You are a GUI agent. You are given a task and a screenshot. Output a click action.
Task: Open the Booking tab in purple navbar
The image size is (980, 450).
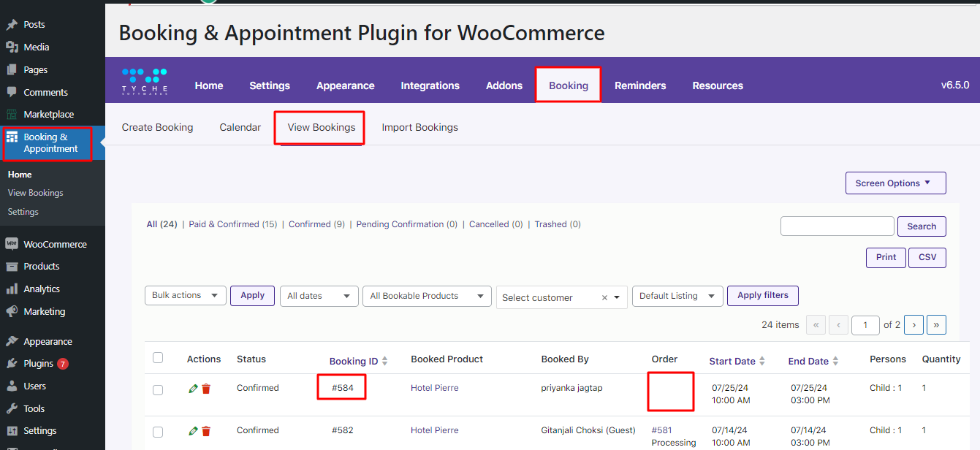pos(569,85)
